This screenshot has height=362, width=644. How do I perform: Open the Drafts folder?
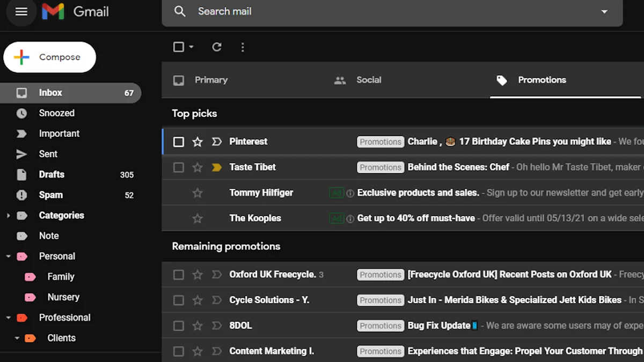pyautogui.click(x=52, y=174)
